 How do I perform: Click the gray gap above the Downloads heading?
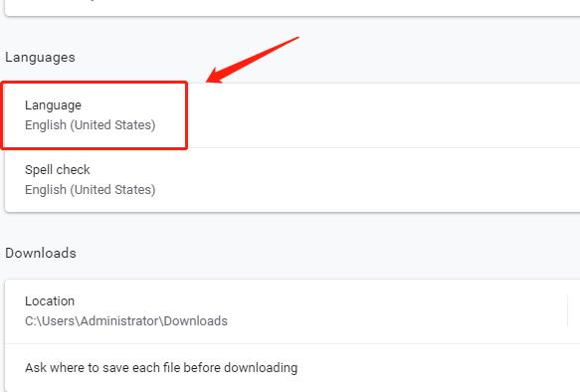[x=292, y=228]
